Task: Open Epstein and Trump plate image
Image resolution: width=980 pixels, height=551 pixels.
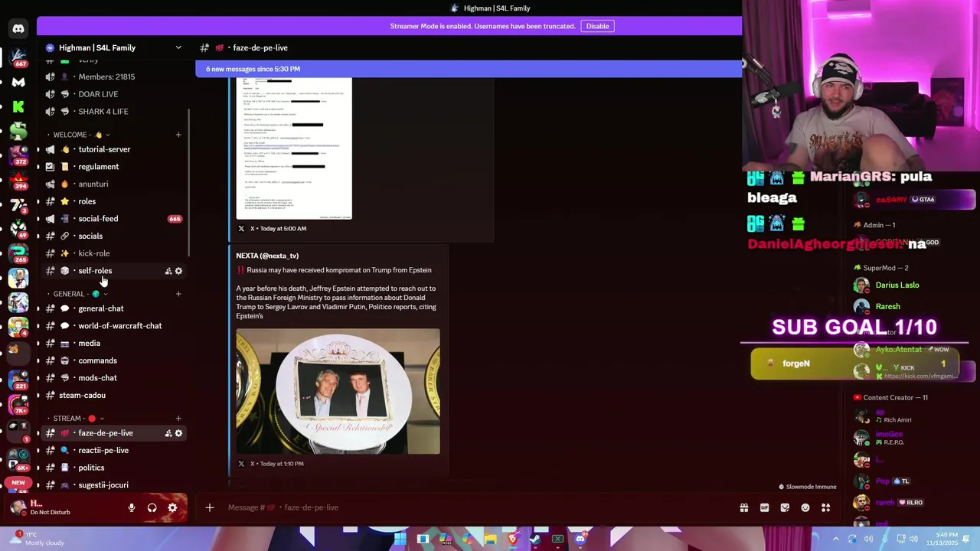Action: [x=338, y=391]
